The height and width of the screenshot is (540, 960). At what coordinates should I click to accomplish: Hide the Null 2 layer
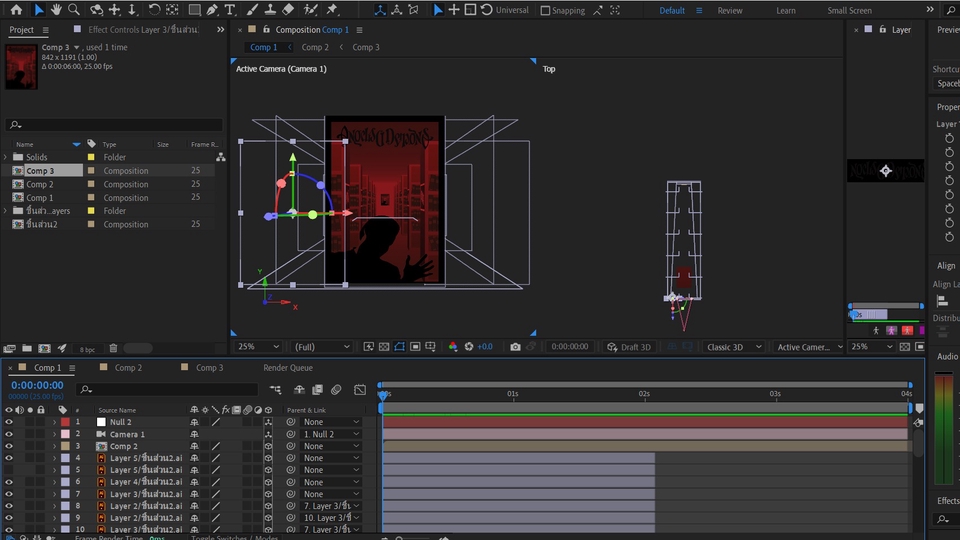tap(9, 422)
